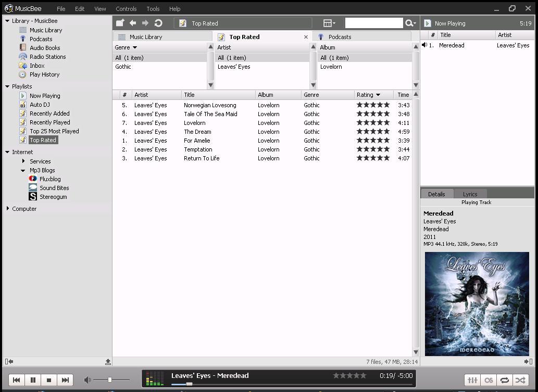The image size is (538, 392).
Task: Select Lovelorn in the Album list
Action: tap(365, 67)
